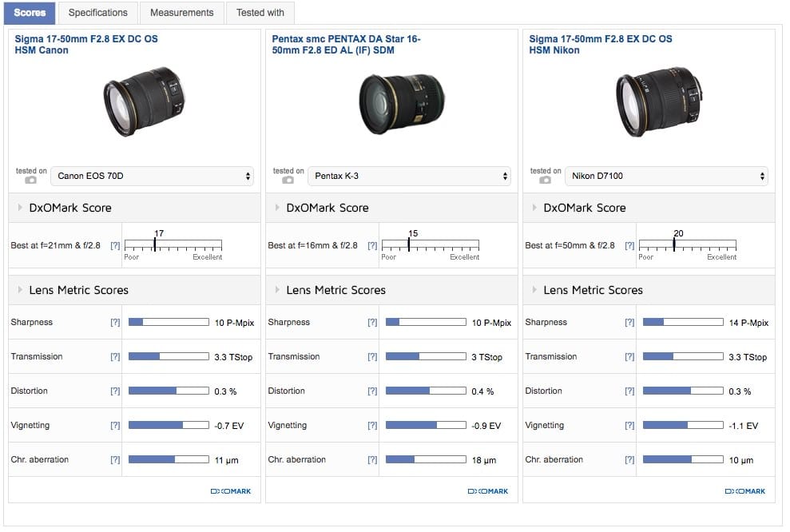
Task: Click the '11 µm' chromatic aberration value
Action: click(x=227, y=460)
